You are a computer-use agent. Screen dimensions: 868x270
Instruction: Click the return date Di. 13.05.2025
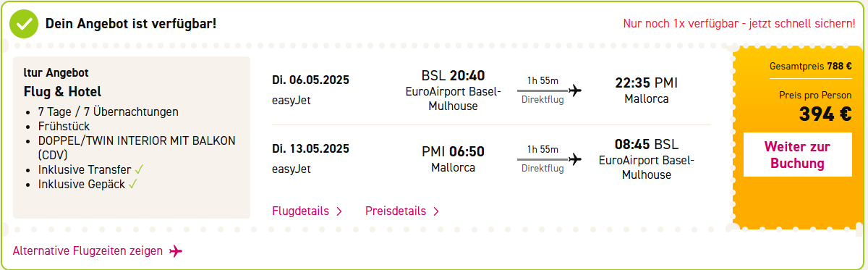point(311,149)
